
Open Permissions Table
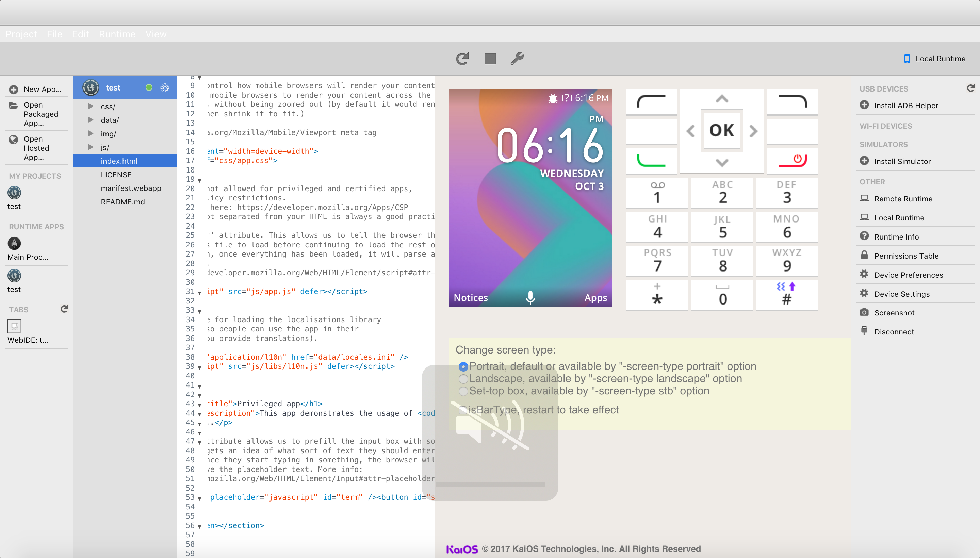click(906, 256)
